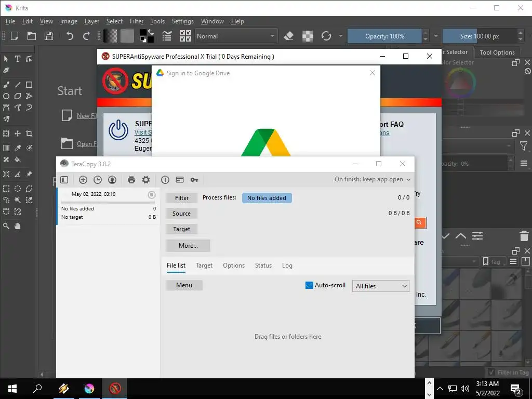532x399 pixels.
Task: Click TeraCopy's info icon
Action: coord(165,180)
